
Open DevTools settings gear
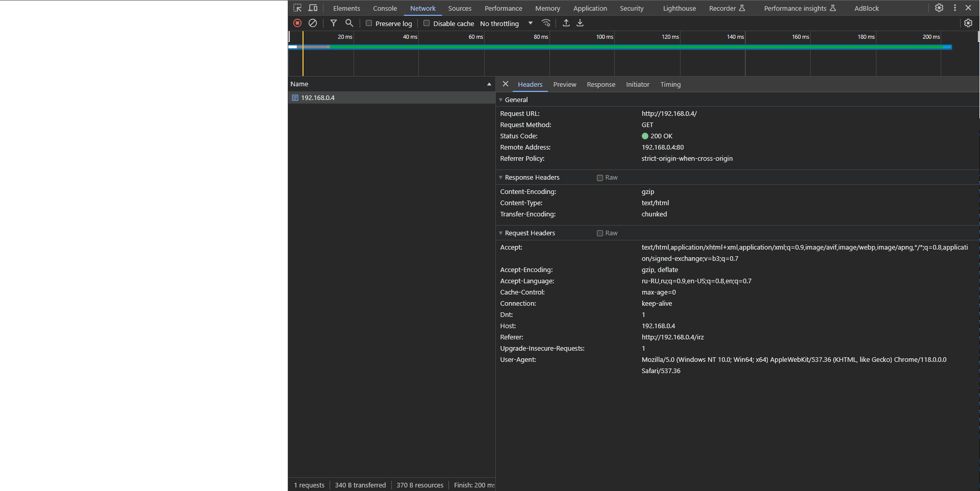tap(939, 8)
